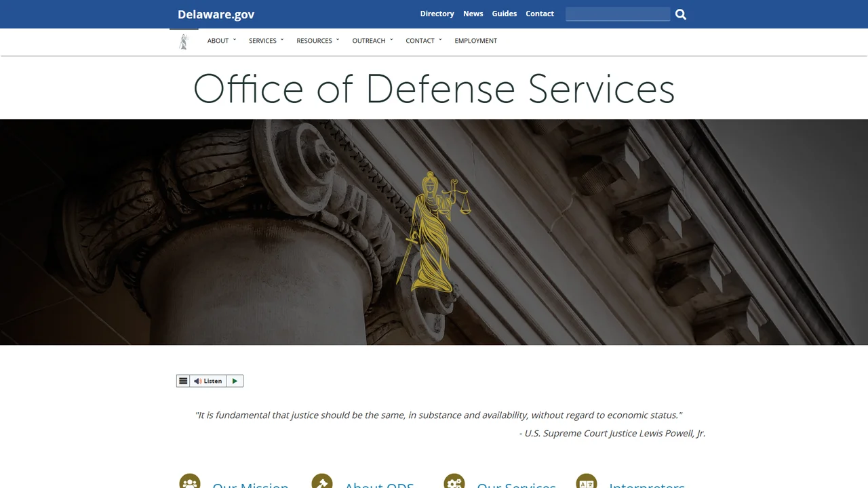Image resolution: width=868 pixels, height=488 pixels.
Task: Click the Office of Defense Services heading
Action: (434, 89)
